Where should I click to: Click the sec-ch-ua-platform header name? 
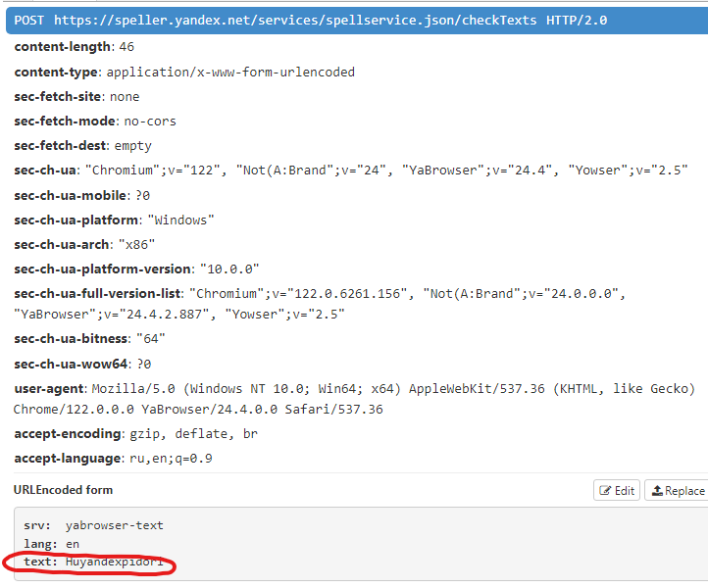76,220
